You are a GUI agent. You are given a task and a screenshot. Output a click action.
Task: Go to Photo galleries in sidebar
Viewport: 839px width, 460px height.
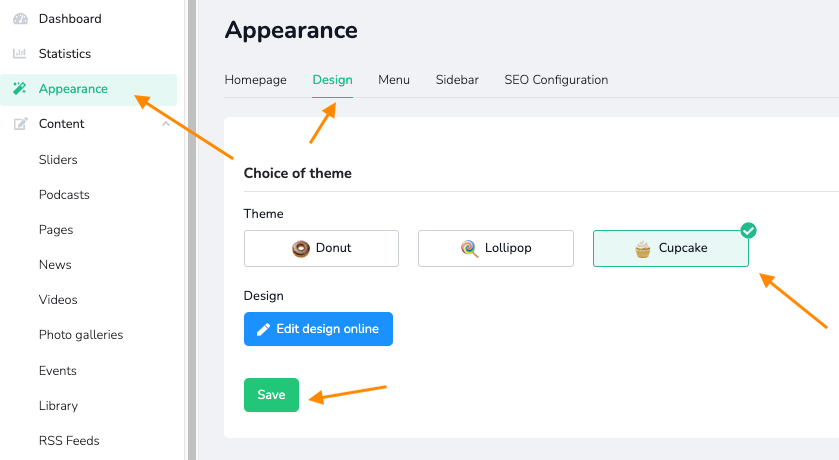(x=81, y=335)
